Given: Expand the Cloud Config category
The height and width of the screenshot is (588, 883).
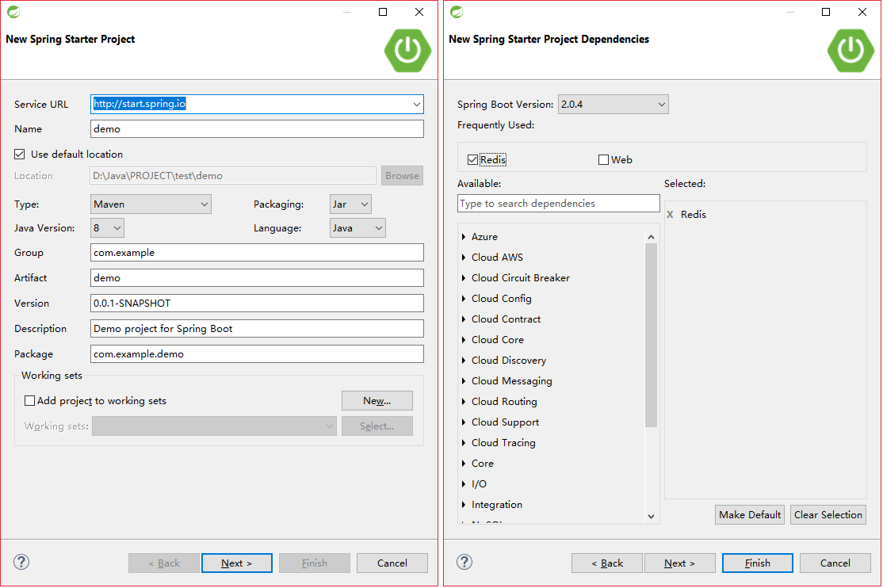Looking at the screenshot, I should (x=464, y=299).
